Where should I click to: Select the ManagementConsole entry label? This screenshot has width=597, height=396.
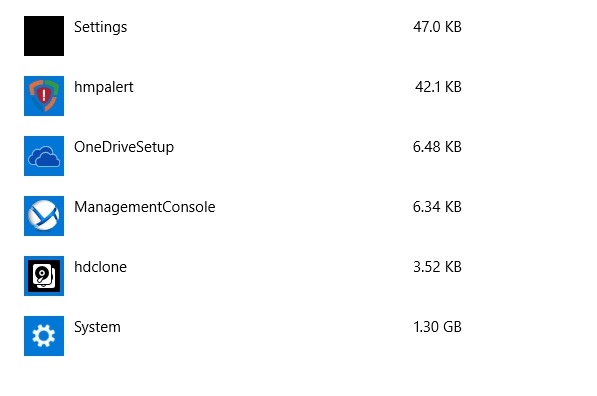pos(145,207)
